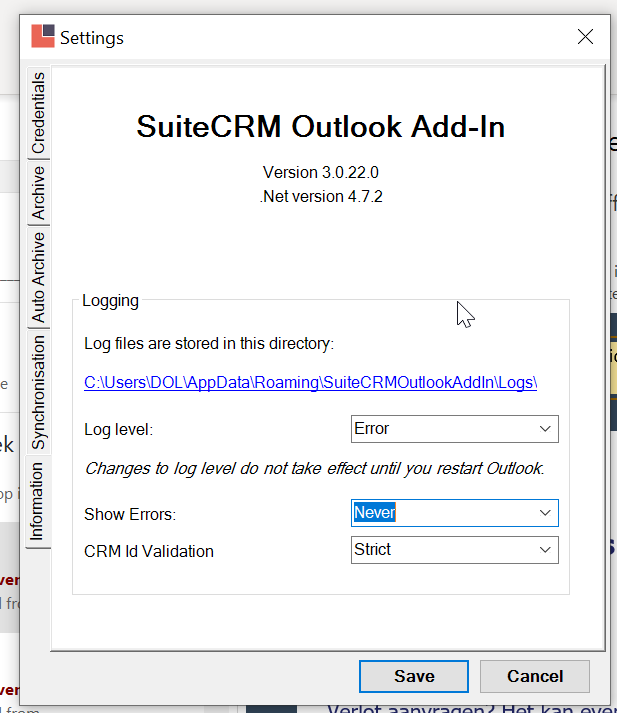The height and width of the screenshot is (713, 617).
Task: Switch to the Archive tab
Action: click(x=39, y=192)
